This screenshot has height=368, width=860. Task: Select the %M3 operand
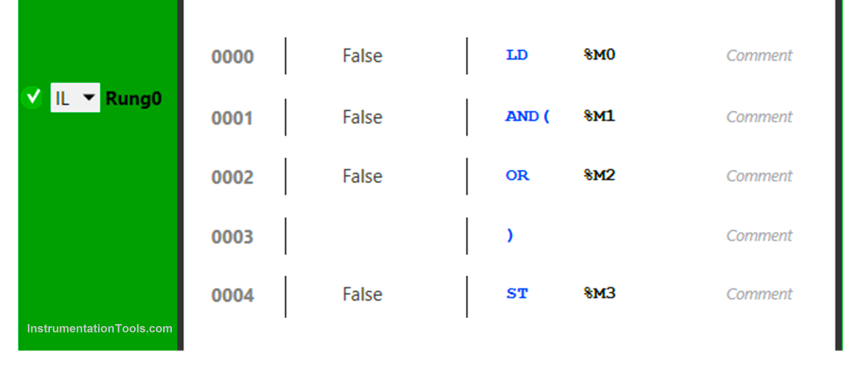point(599,293)
